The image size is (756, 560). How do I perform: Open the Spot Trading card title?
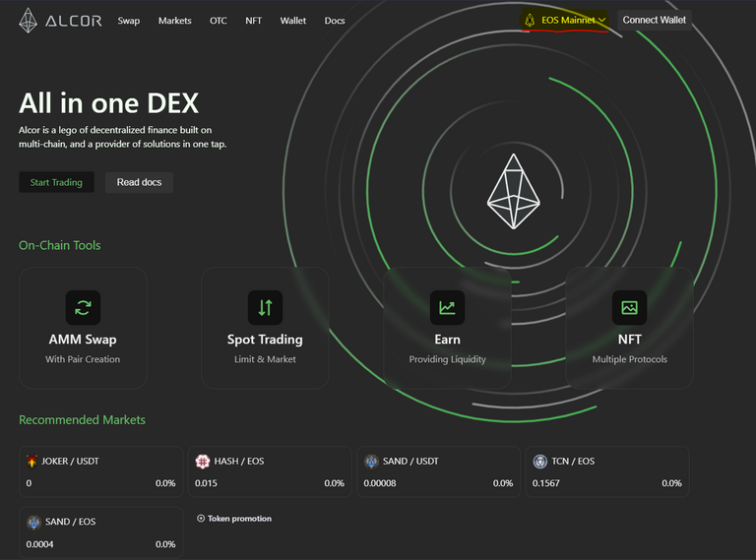265,340
